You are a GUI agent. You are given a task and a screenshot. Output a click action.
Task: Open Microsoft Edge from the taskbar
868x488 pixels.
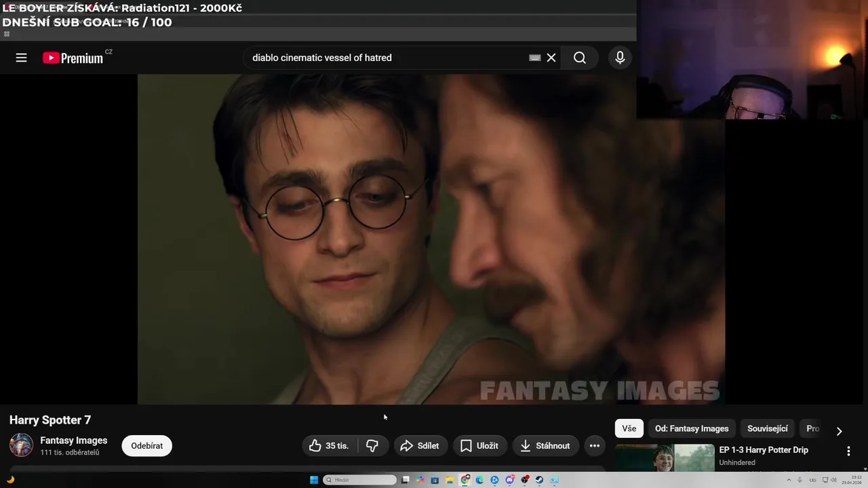click(479, 480)
